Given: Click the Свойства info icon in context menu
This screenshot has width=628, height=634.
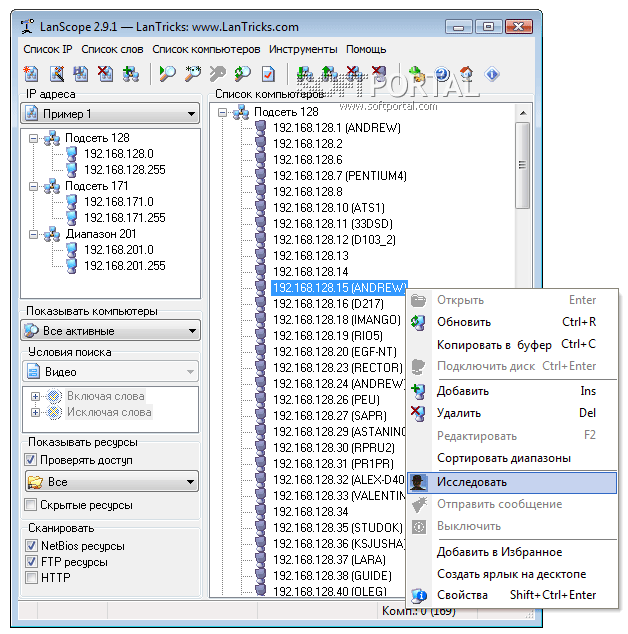Looking at the screenshot, I should tap(419, 595).
